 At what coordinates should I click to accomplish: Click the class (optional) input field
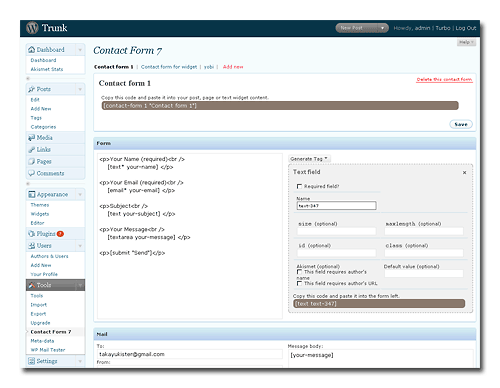(424, 253)
